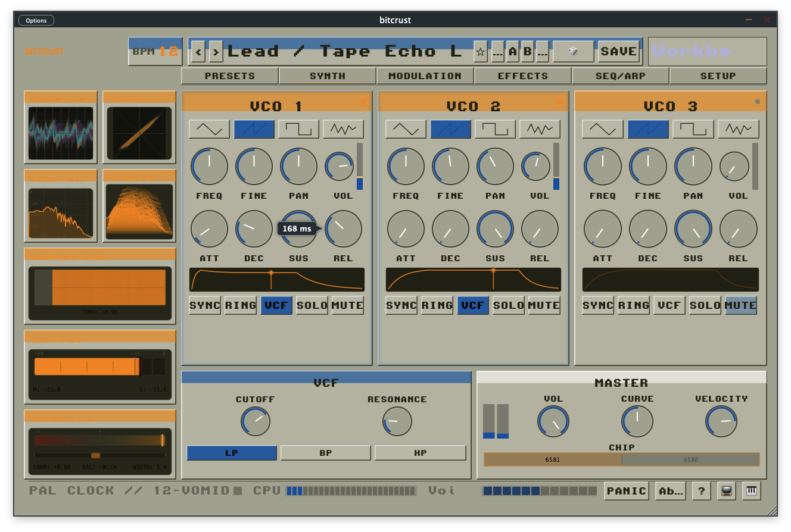Unmute VCO 3
791x532 pixels.
(740, 305)
